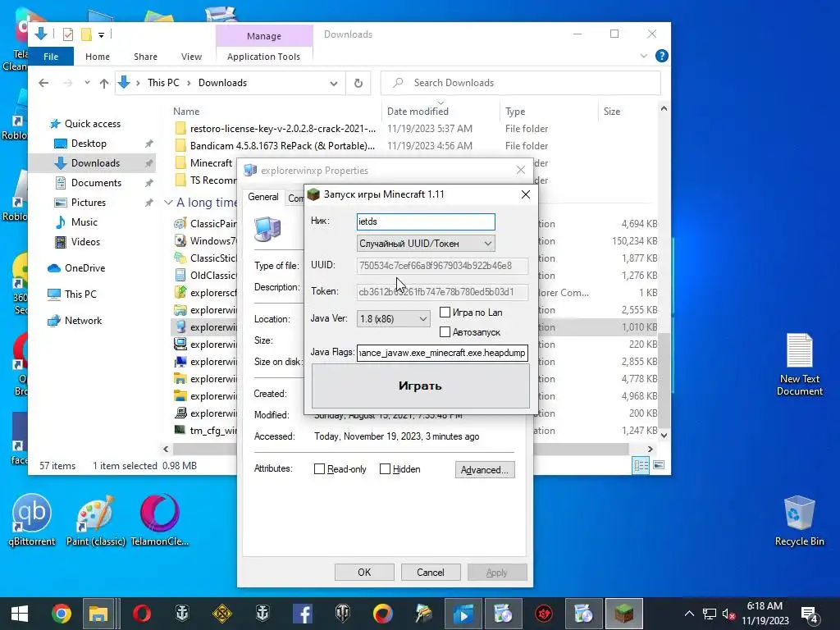The height and width of the screenshot is (630, 840).
Task: Open Google Chrome from taskbar
Action: click(61, 614)
